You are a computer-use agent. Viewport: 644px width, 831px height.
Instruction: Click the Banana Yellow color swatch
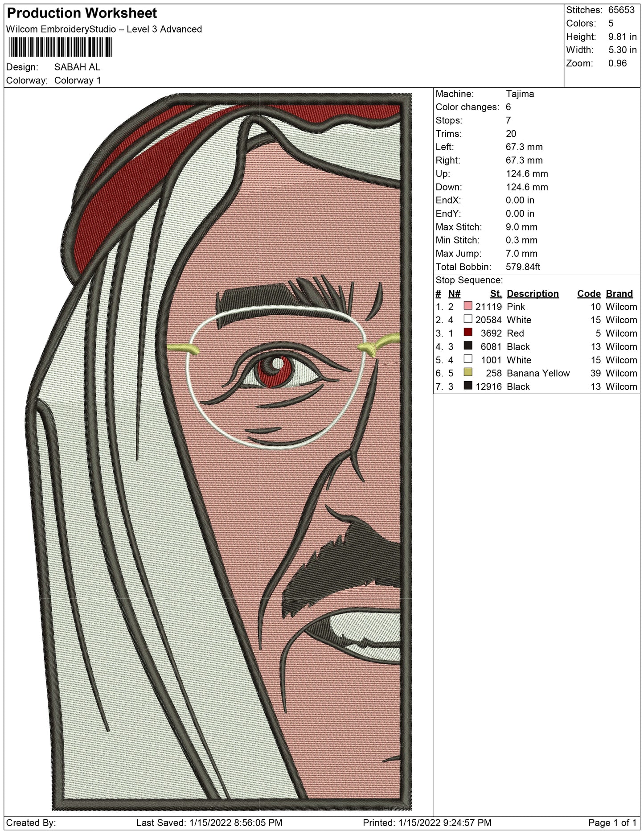pyautogui.click(x=468, y=373)
